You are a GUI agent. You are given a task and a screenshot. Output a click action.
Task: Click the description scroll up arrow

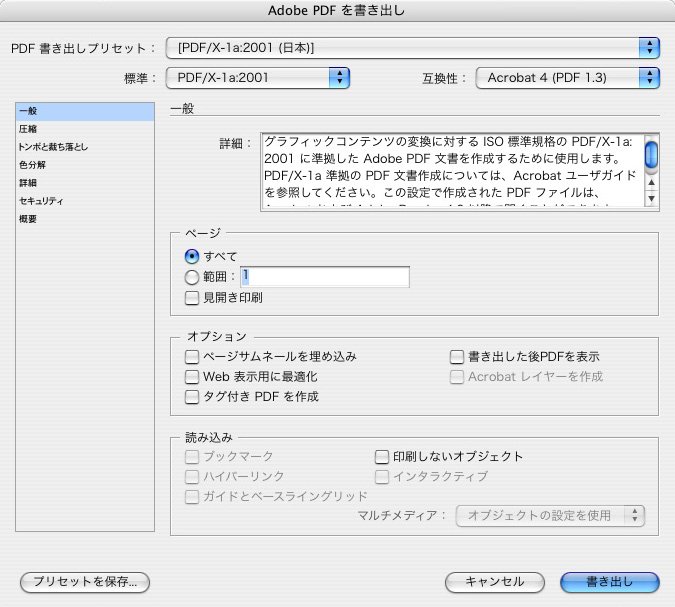[x=651, y=183]
